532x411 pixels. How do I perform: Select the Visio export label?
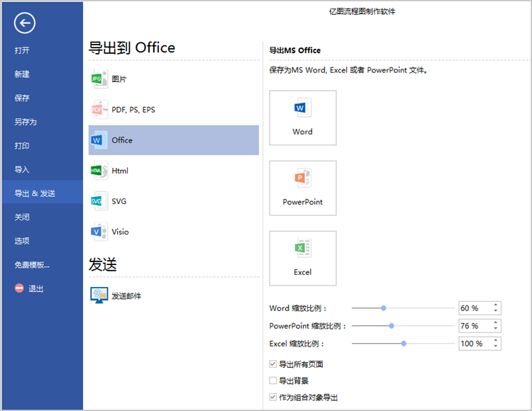click(x=120, y=232)
